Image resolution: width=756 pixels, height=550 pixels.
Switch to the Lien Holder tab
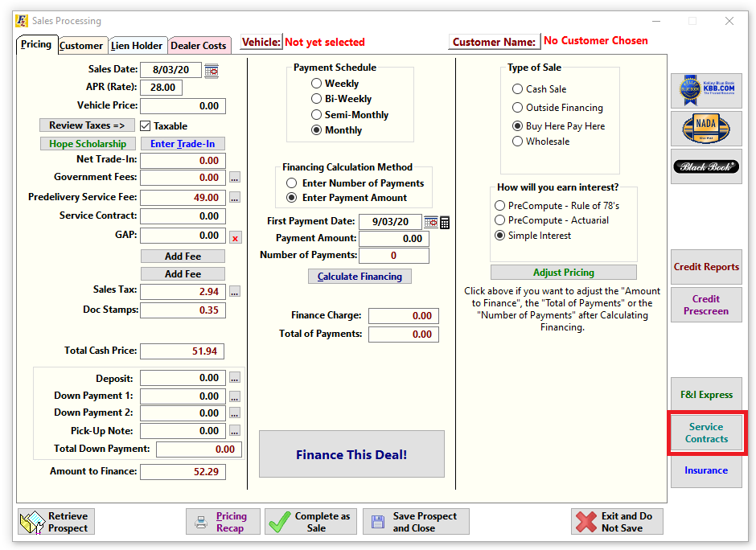(x=137, y=46)
